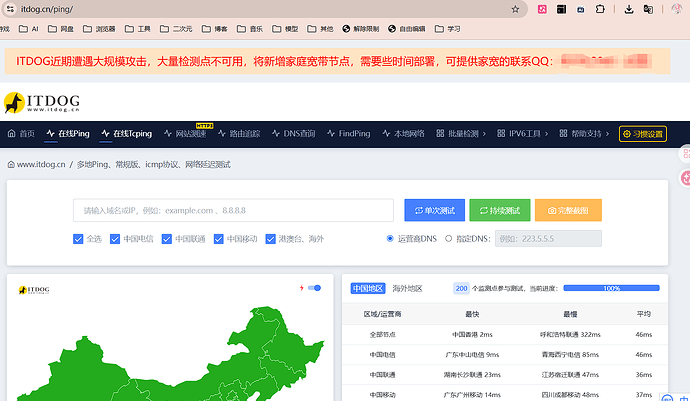Open the 习惯设置 button

[x=643, y=134]
